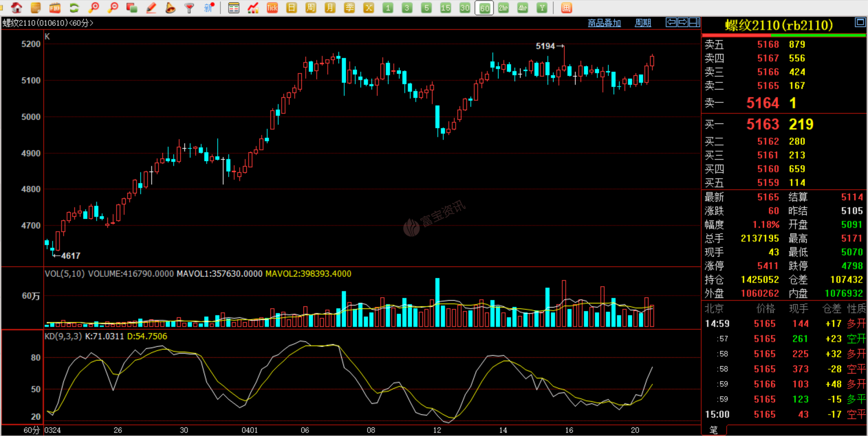Refresh data with green arrows icon
The image size is (868, 436).
pyautogui.click(x=74, y=8)
